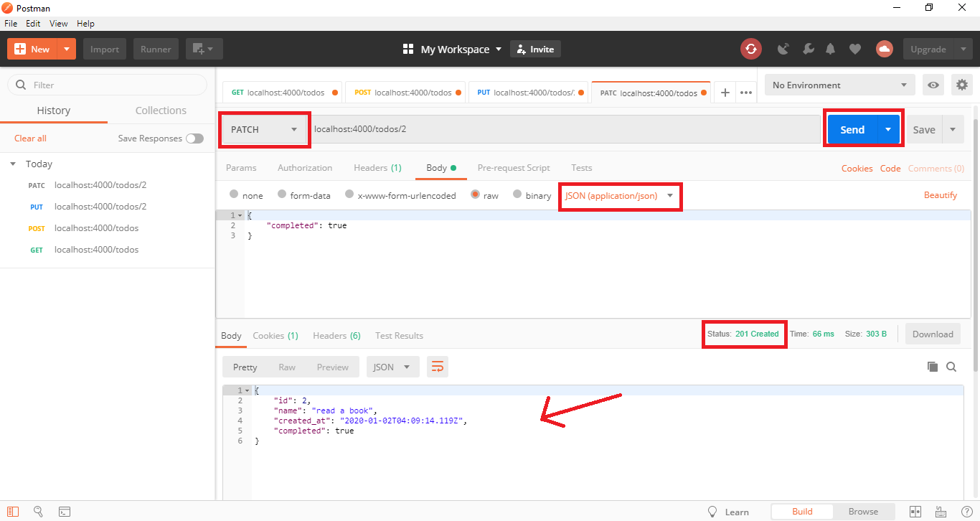Click the Download response button
The image size is (980, 521).
point(933,334)
